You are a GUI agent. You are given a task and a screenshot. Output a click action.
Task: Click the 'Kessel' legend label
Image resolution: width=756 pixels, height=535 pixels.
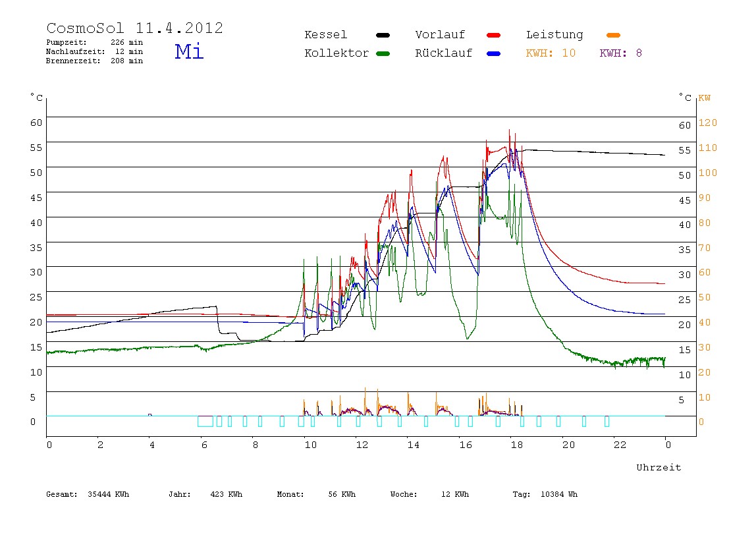(x=325, y=35)
